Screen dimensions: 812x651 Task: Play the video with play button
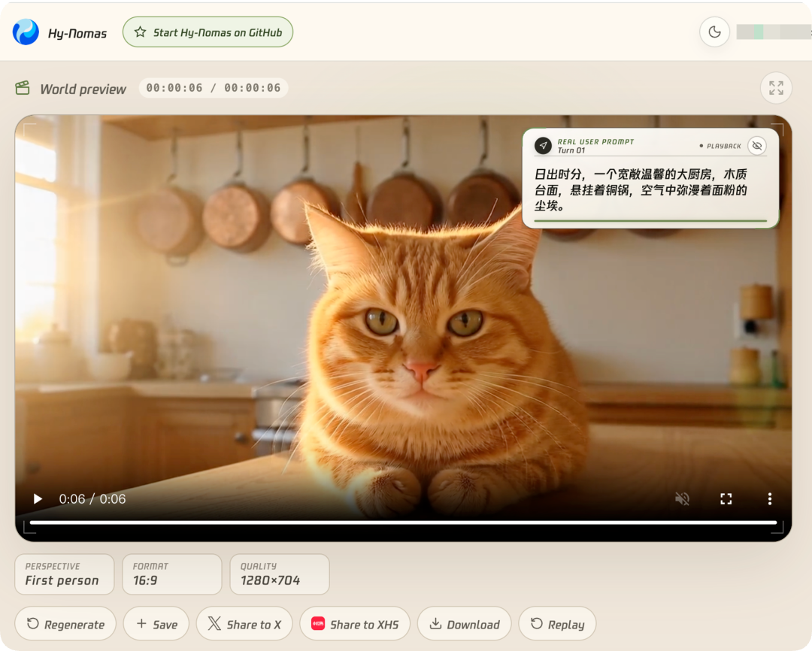(38, 498)
